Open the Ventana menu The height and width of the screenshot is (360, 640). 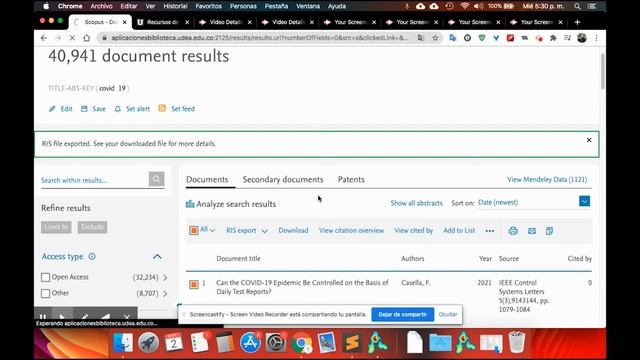pos(308,6)
